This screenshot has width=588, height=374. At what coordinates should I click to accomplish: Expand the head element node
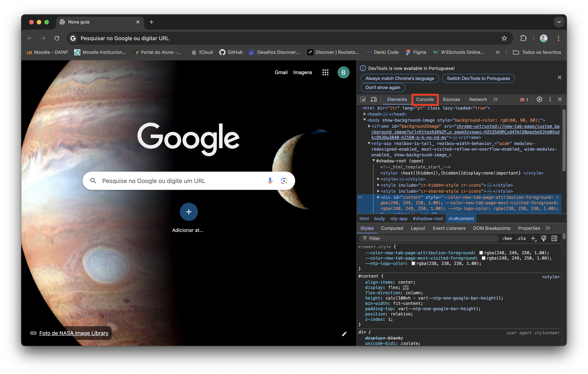point(365,114)
